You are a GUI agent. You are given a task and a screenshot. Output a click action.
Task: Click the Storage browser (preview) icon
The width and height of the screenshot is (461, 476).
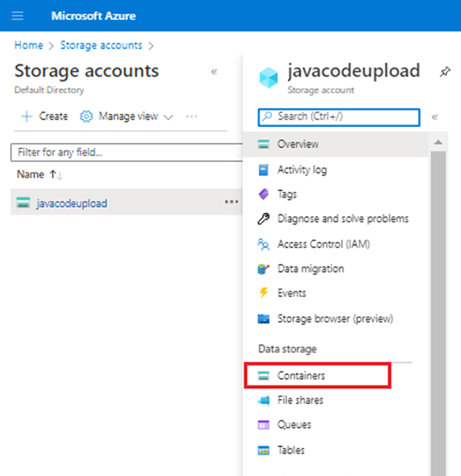[x=262, y=319]
